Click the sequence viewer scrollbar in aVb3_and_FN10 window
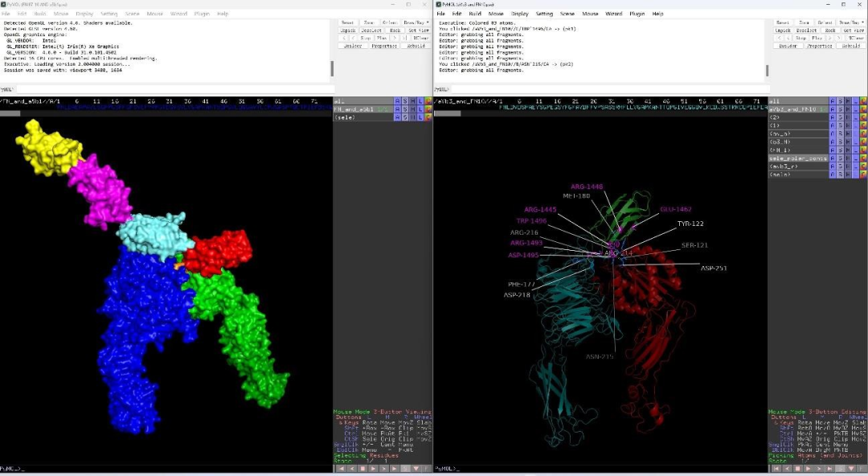 [448, 113]
